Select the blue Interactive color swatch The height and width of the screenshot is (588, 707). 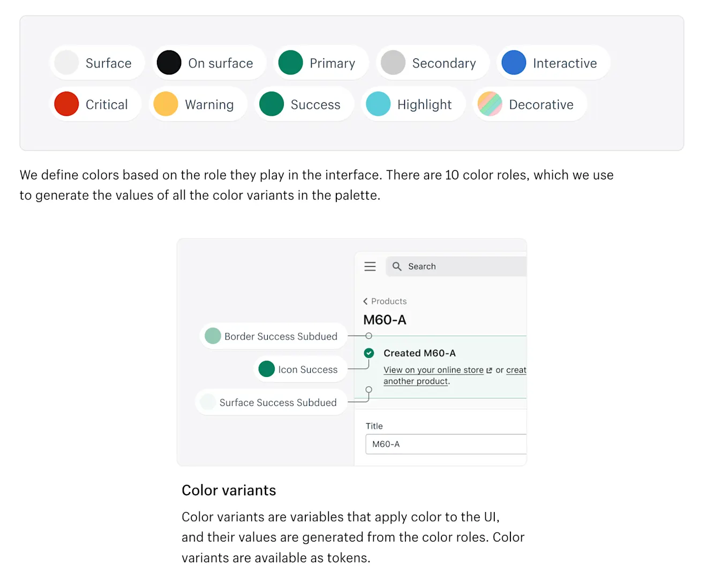click(x=514, y=63)
